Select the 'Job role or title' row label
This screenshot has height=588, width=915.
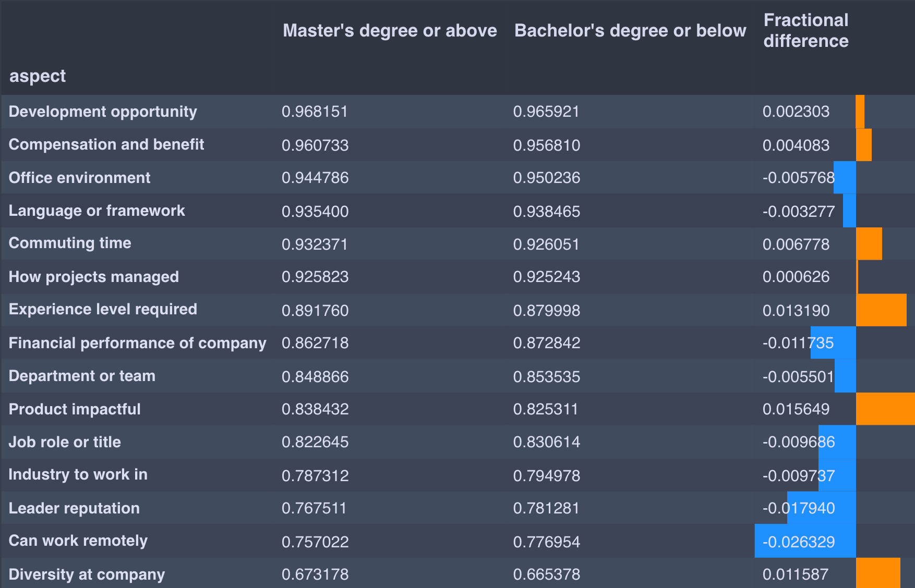tap(65, 442)
